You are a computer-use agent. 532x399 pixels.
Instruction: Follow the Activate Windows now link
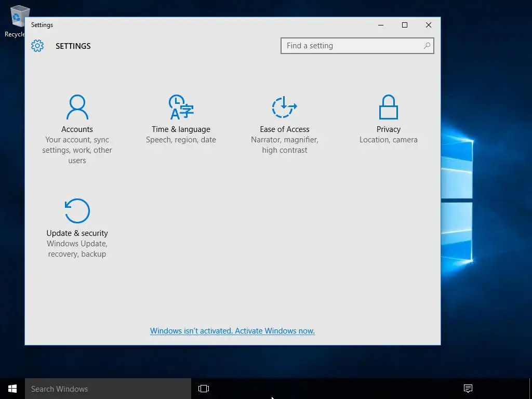(x=232, y=331)
